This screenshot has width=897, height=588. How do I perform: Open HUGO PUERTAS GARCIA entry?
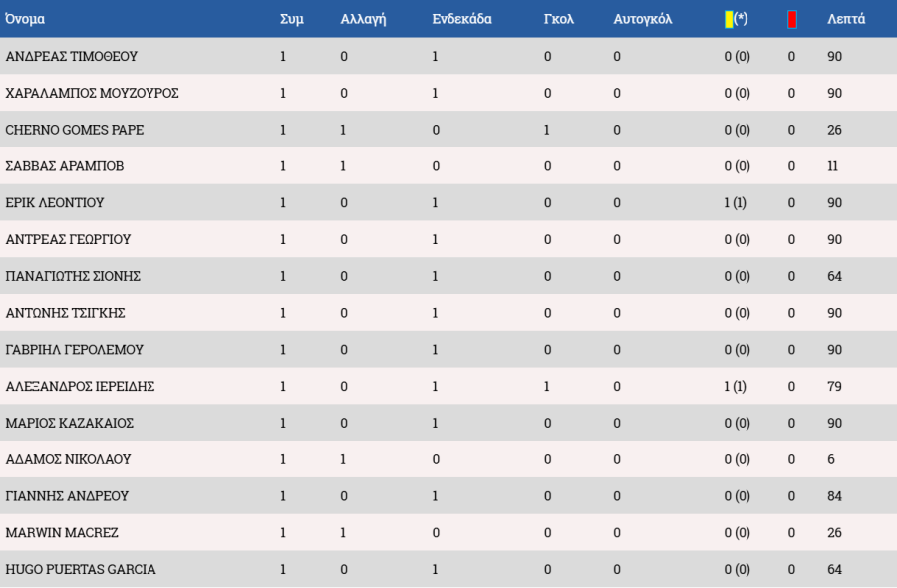pos(81,570)
